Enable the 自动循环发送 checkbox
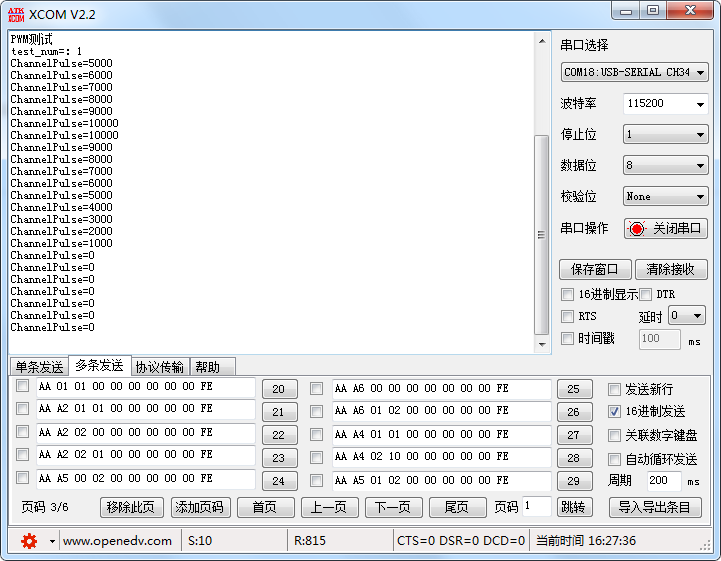Screen dimensions: 721x561 (614, 459)
